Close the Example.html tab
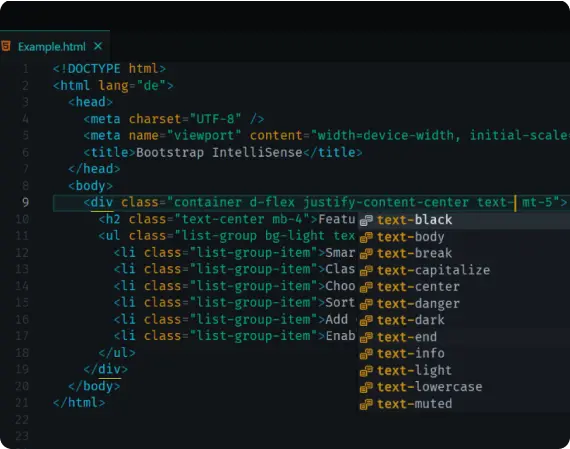 click(98, 46)
